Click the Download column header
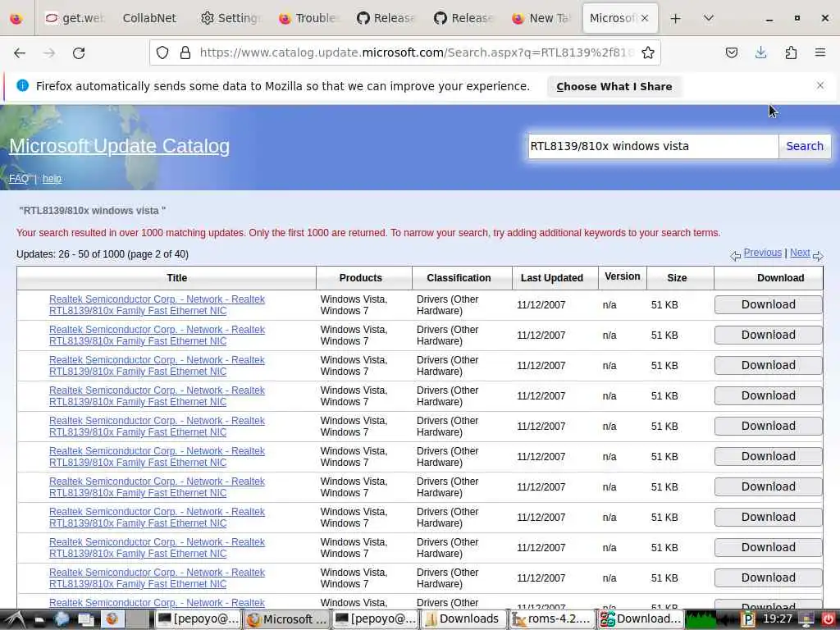This screenshot has height=630, width=840. click(780, 277)
